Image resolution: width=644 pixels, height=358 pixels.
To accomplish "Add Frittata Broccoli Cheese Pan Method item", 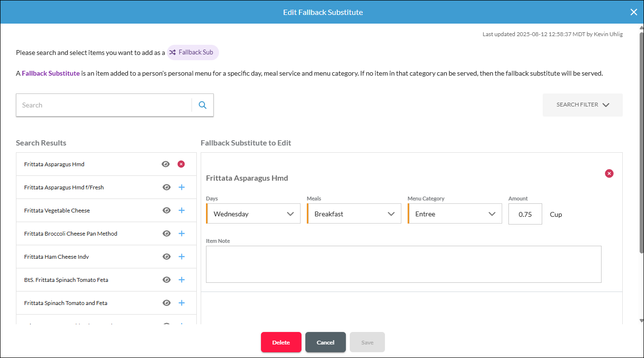I will click(x=181, y=234).
